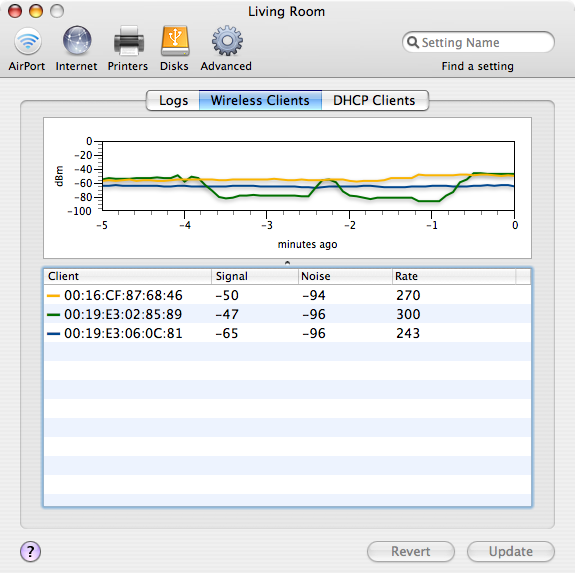Select client 00:19:E3:02:85:89 row
This screenshot has height=573, width=575.
(287, 314)
